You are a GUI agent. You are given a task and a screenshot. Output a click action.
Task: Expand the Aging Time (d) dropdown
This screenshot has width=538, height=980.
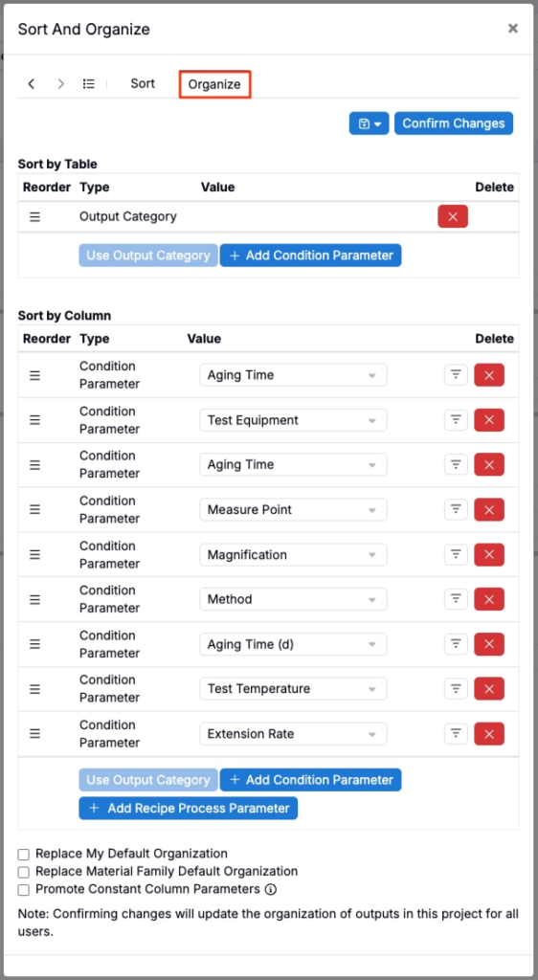(293, 644)
